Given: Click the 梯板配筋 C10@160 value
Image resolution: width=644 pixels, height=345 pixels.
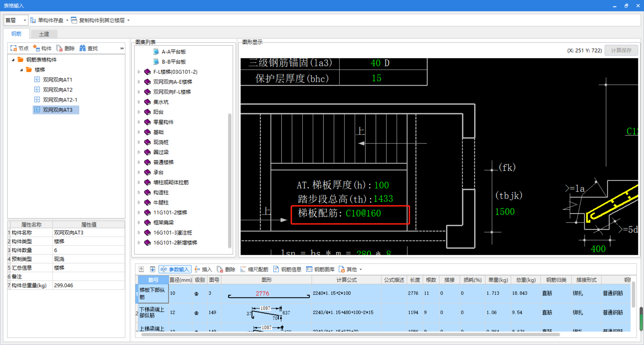Looking at the screenshot, I should coord(363,213).
